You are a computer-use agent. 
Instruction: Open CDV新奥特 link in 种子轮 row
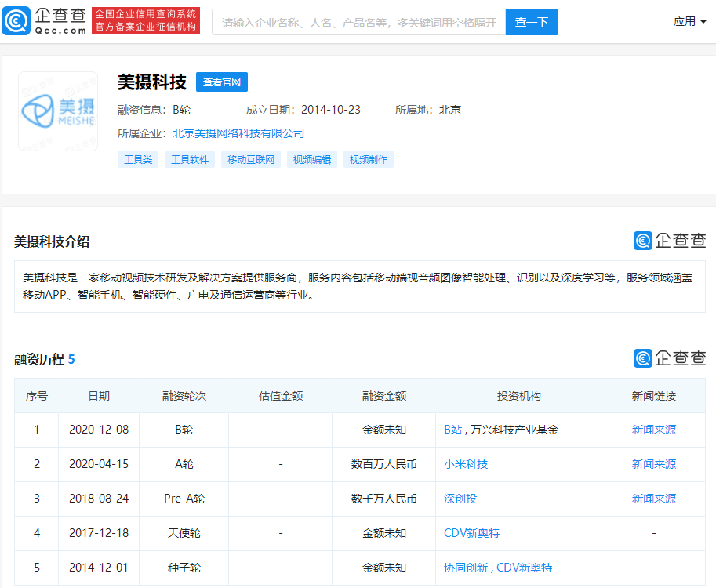coord(524,568)
